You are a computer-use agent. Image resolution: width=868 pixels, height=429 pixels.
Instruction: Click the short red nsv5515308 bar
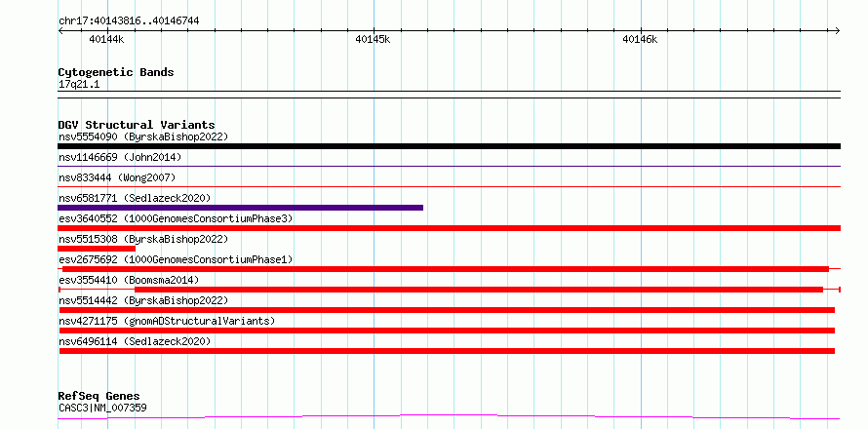(x=97, y=249)
